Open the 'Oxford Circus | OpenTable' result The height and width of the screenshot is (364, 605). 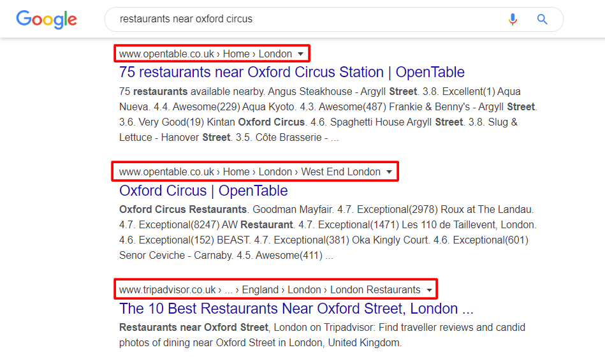(203, 191)
